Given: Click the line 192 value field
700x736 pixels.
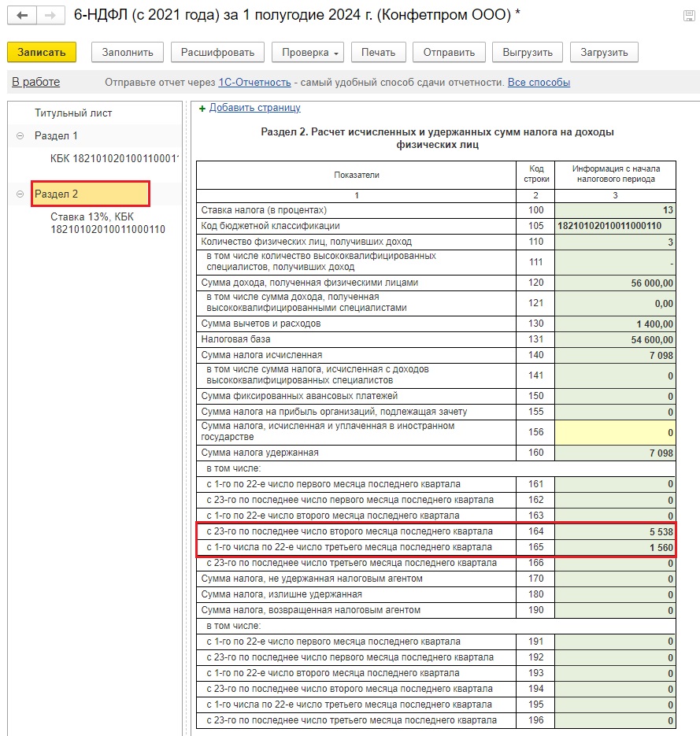Looking at the screenshot, I should 615,657.
